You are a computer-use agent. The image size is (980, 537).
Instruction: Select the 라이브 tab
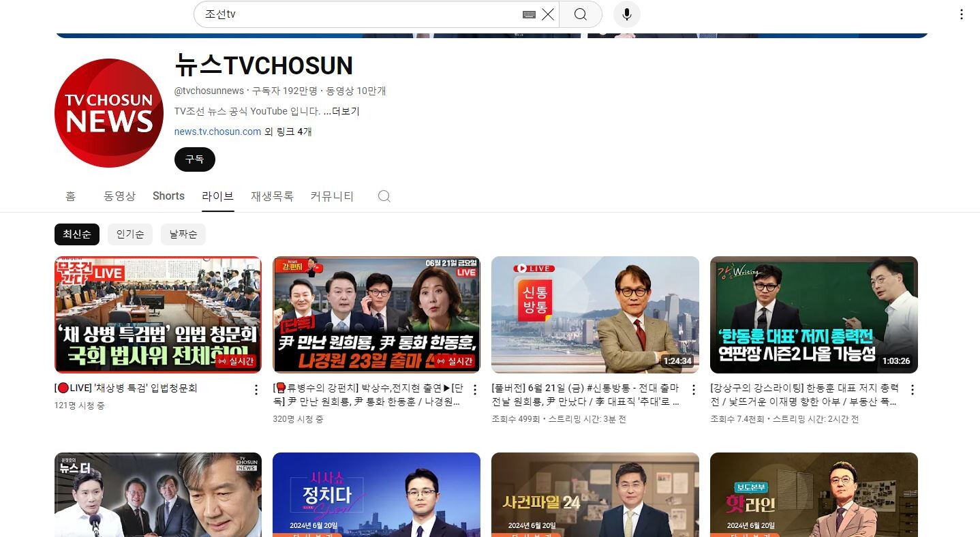(218, 196)
